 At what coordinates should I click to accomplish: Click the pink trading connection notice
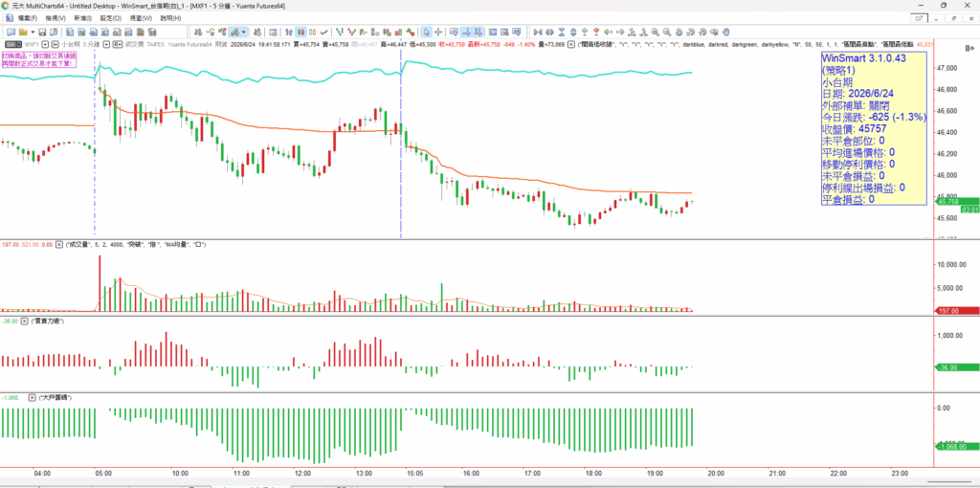38,59
